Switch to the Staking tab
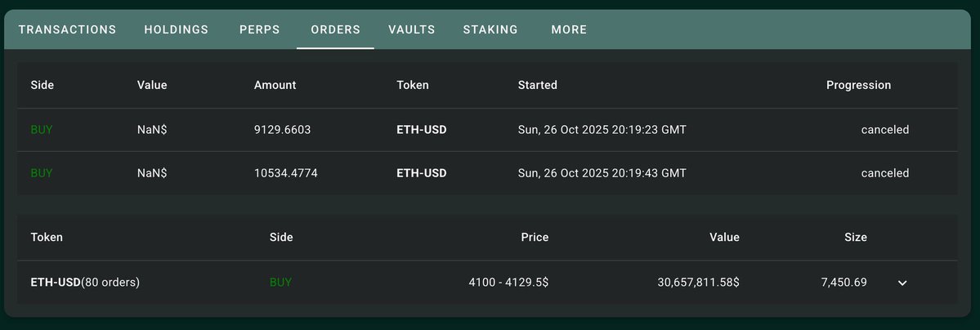980x330 pixels. pyautogui.click(x=490, y=29)
